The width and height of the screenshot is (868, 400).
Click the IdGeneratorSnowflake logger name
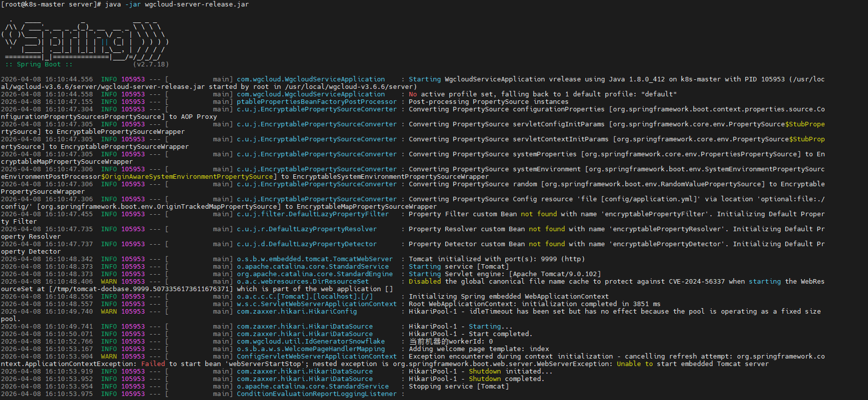click(x=310, y=342)
